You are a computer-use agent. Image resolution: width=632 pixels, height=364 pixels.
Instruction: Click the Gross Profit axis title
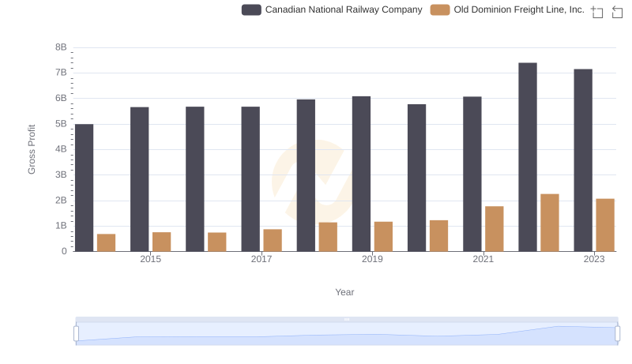pos(32,149)
